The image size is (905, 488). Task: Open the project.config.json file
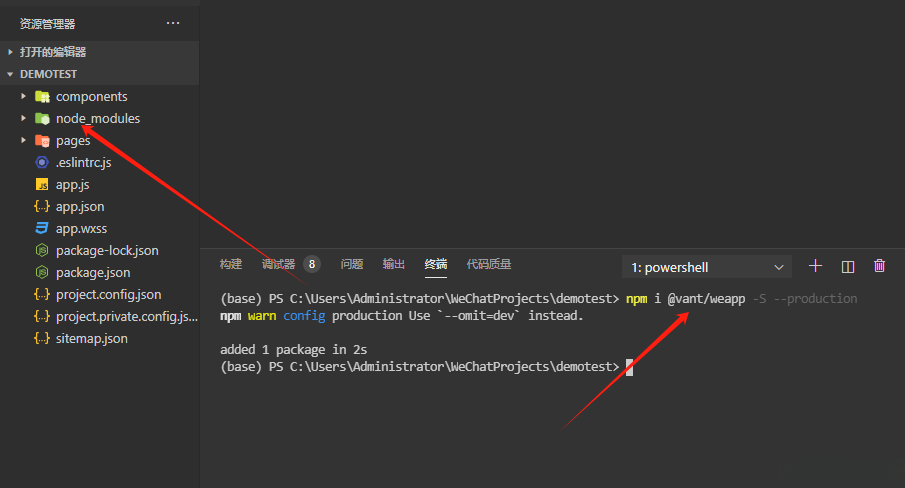click(109, 294)
